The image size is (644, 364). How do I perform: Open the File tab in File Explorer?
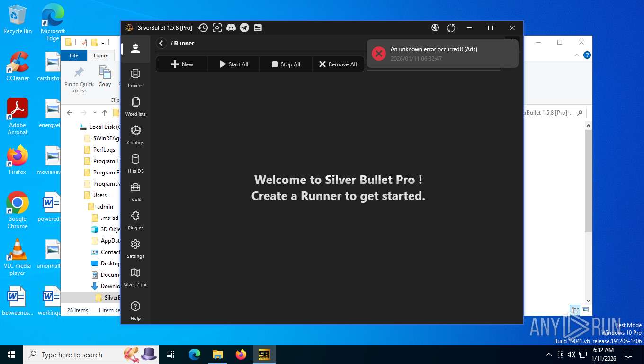point(74,55)
